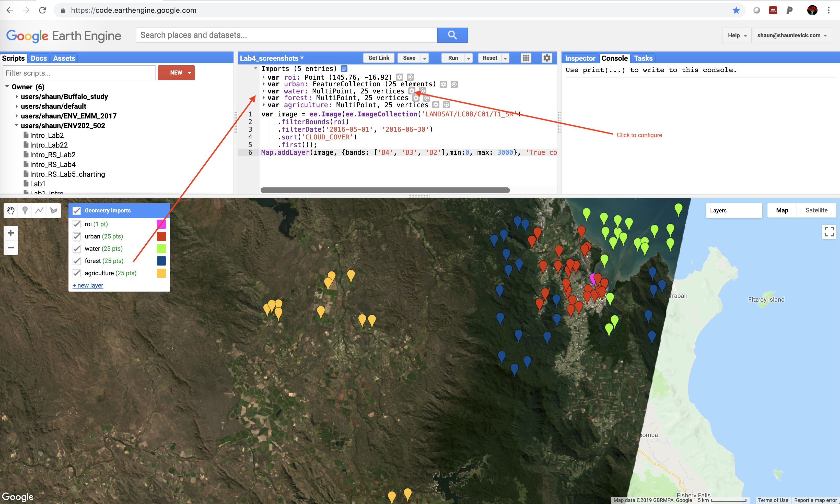
Task: Choose the draw line tool
Action: point(39,211)
